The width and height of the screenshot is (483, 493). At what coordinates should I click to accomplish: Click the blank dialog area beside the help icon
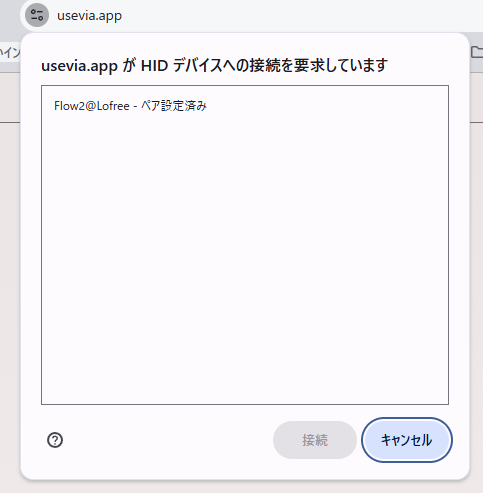[167, 440]
